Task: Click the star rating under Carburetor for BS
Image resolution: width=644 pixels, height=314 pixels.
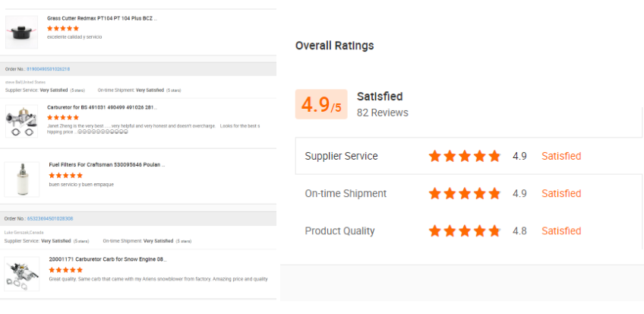Action: (63, 118)
